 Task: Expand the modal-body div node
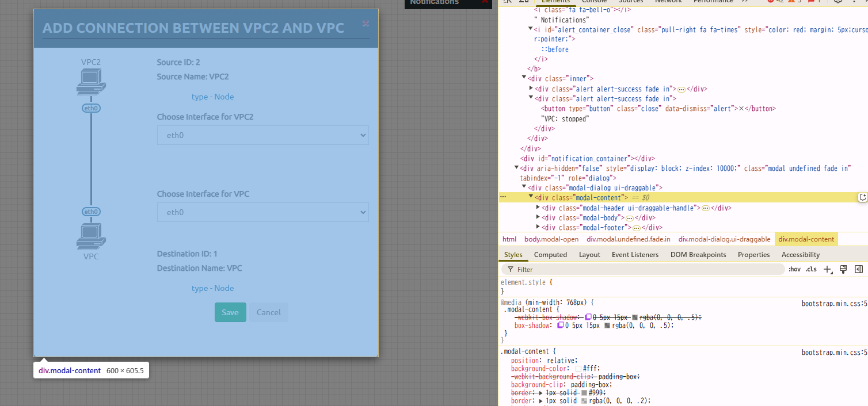pos(538,217)
